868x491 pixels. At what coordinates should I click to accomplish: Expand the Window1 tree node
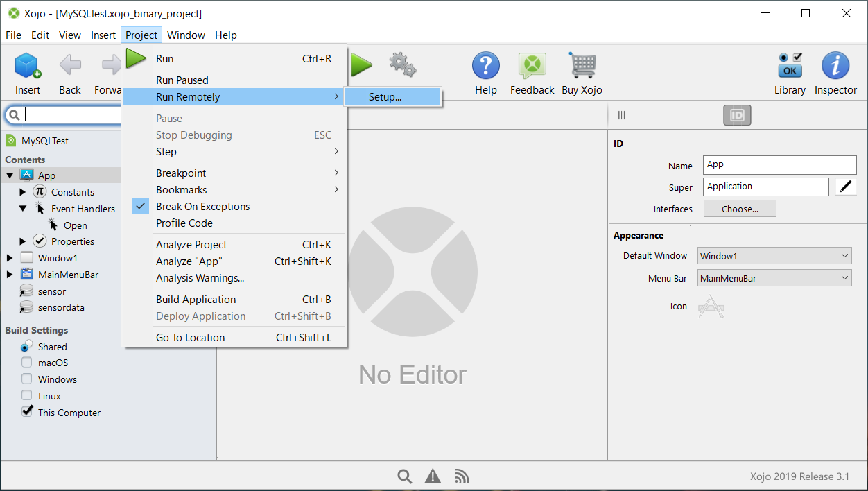(10, 258)
